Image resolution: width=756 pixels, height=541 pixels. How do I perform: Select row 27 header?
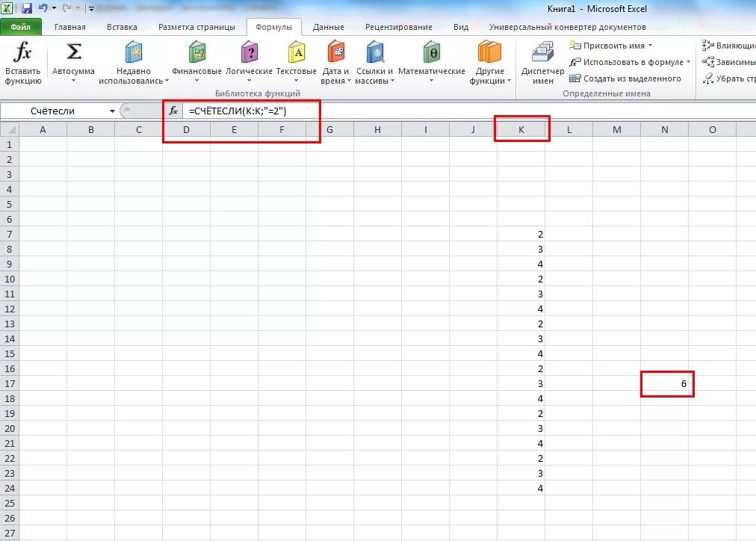[10, 534]
